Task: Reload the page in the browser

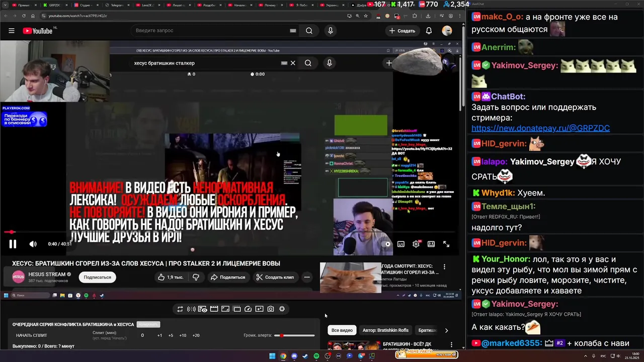Action: click(23, 16)
